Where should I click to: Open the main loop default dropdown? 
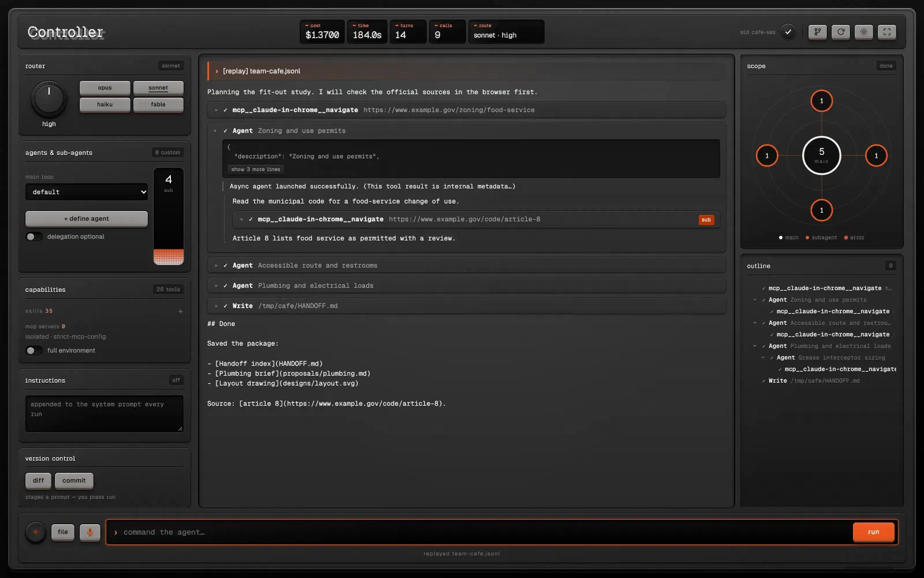pos(87,192)
